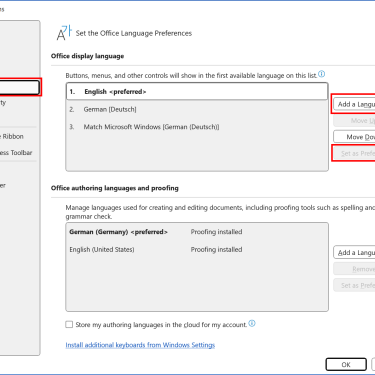Select Match Microsoft Windows display language row

[197, 127]
